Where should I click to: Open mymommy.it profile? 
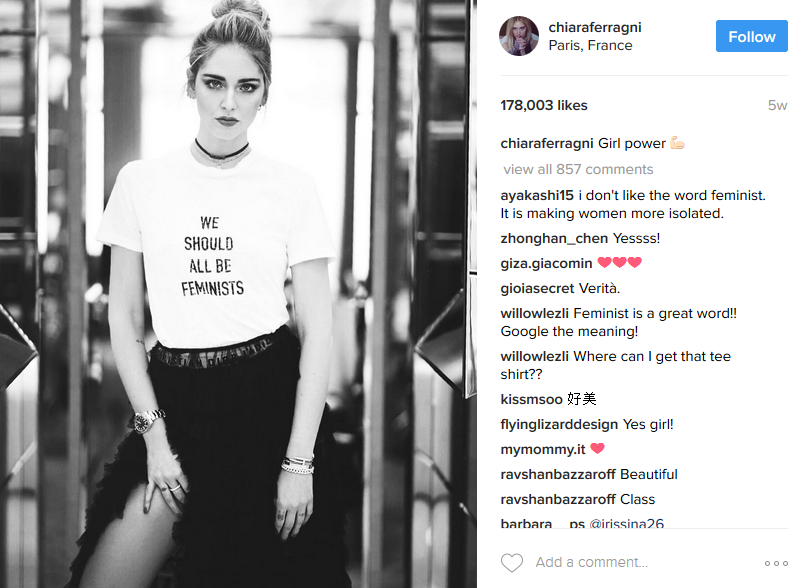542,449
